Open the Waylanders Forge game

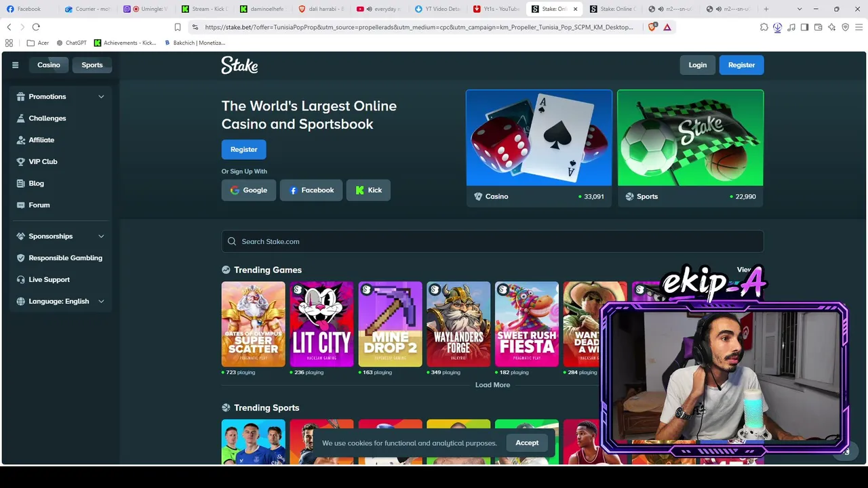(458, 324)
